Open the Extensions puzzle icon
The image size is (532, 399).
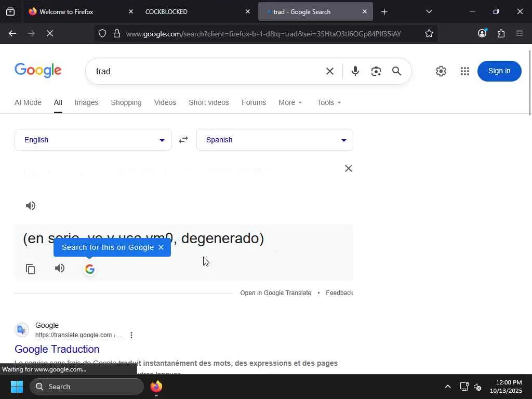501,33
